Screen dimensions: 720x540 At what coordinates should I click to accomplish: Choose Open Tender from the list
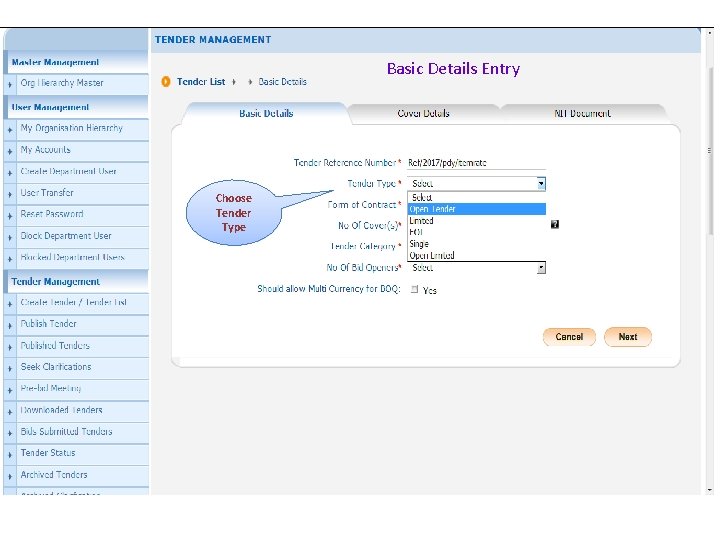(477, 209)
